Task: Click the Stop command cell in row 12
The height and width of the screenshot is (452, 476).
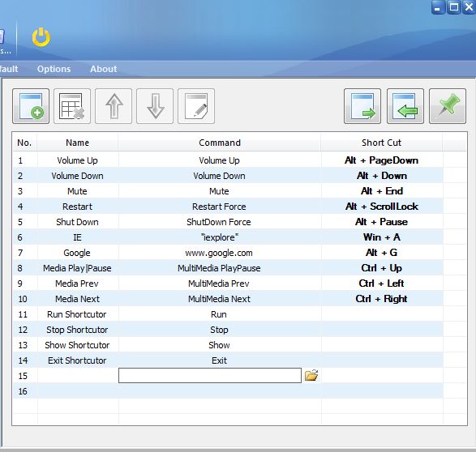Action: (x=220, y=330)
